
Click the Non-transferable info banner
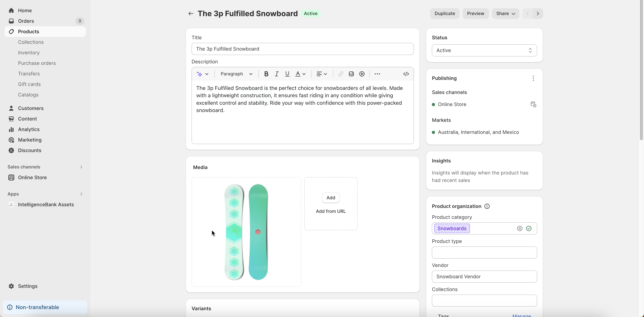(45, 307)
